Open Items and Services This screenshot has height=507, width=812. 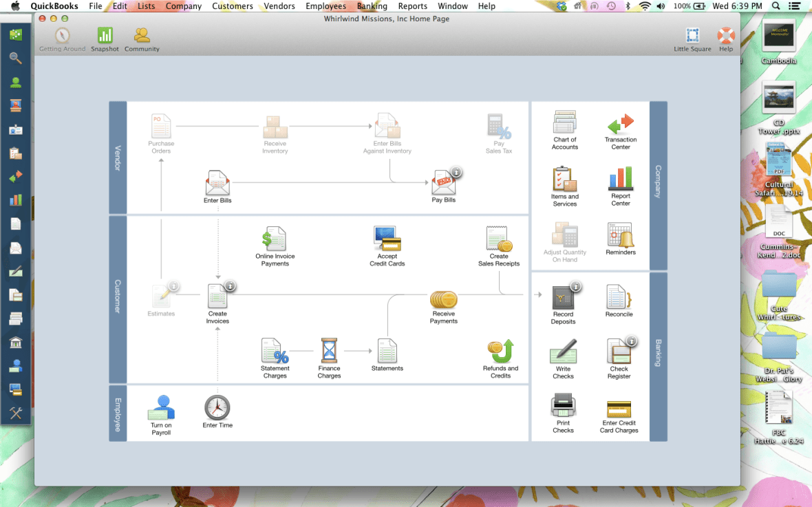click(x=564, y=186)
